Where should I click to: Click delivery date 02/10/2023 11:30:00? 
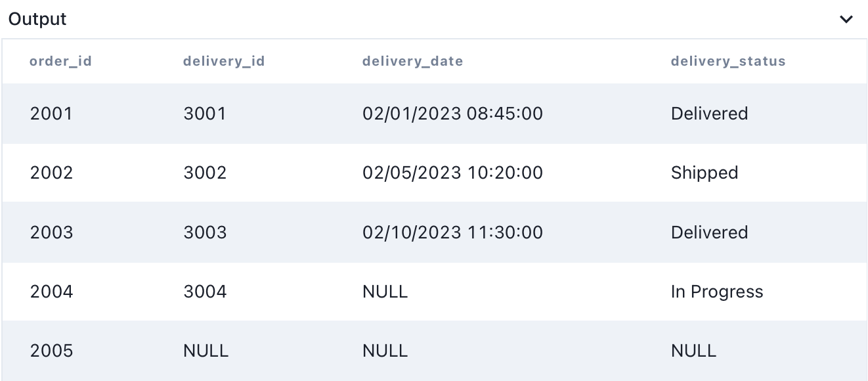point(452,233)
